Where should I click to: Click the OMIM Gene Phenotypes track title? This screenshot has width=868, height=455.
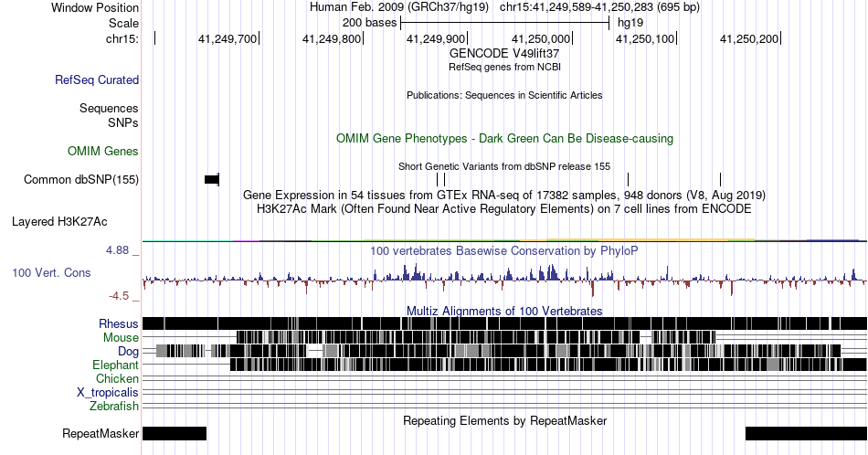pyautogui.click(x=504, y=138)
